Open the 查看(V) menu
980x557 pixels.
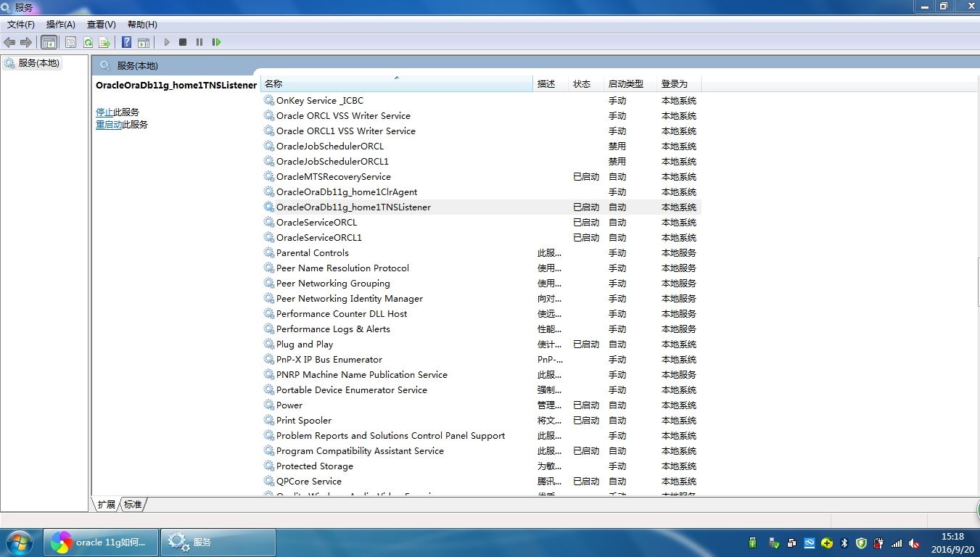pos(102,24)
